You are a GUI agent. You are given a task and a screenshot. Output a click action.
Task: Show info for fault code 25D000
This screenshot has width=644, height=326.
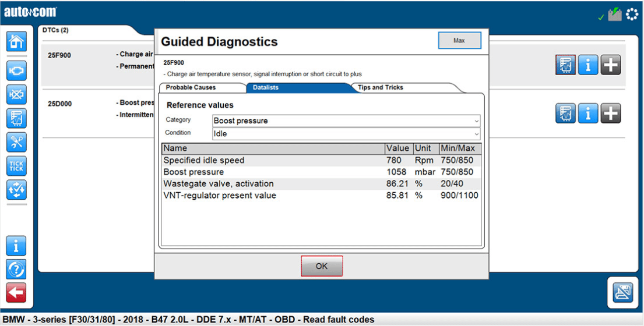click(x=587, y=114)
